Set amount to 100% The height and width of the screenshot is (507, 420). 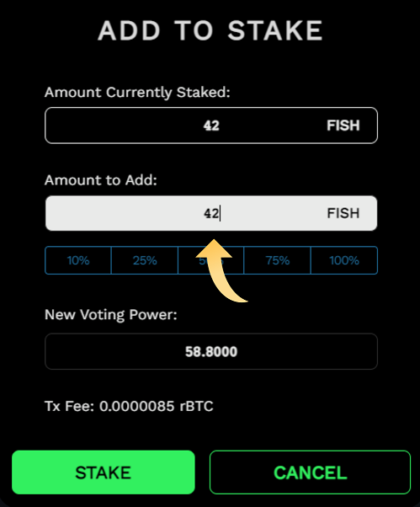point(344,260)
